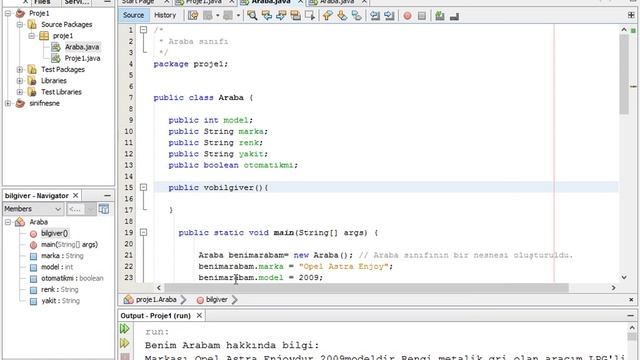This screenshot has height=360, width=640.
Task: Click the second green run icon in Output
Action: [x=125, y=343]
